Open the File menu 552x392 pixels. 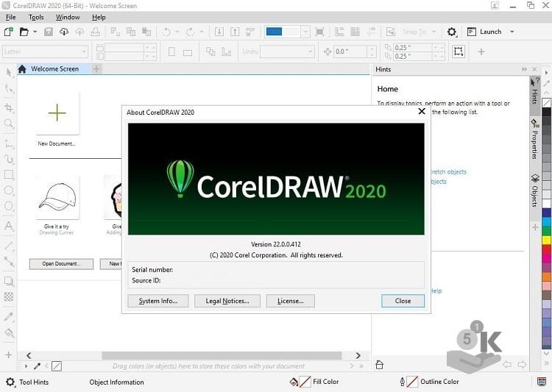(10, 17)
